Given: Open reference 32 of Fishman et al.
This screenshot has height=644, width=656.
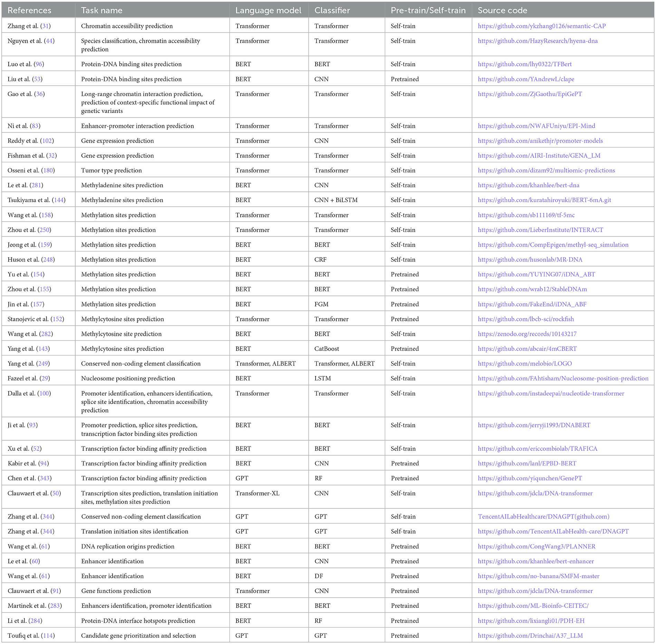Looking at the screenshot, I should [x=52, y=155].
